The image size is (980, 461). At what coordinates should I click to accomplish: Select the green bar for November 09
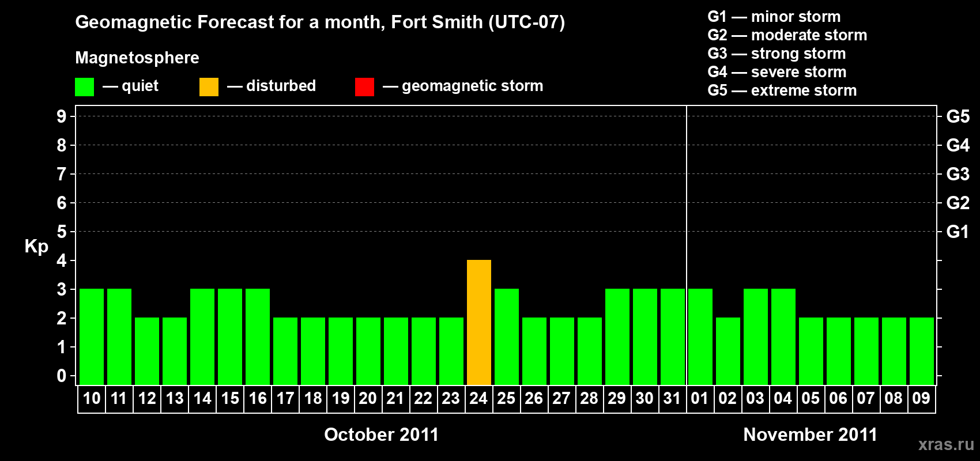[x=922, y=351]
